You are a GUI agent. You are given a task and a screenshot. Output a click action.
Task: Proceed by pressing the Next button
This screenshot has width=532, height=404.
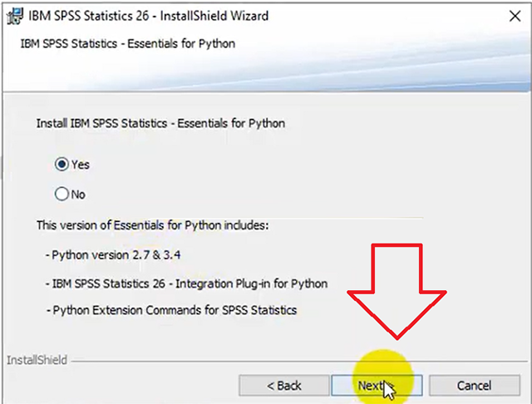click(372, 386)
